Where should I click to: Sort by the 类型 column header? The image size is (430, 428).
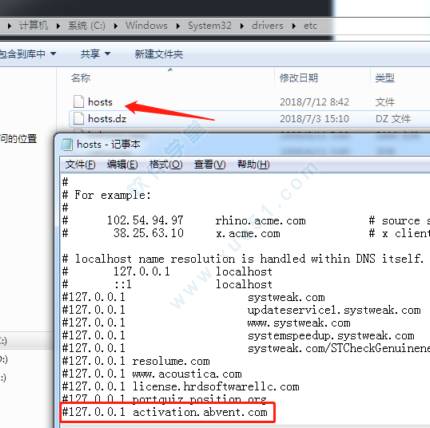click(385, 78)
